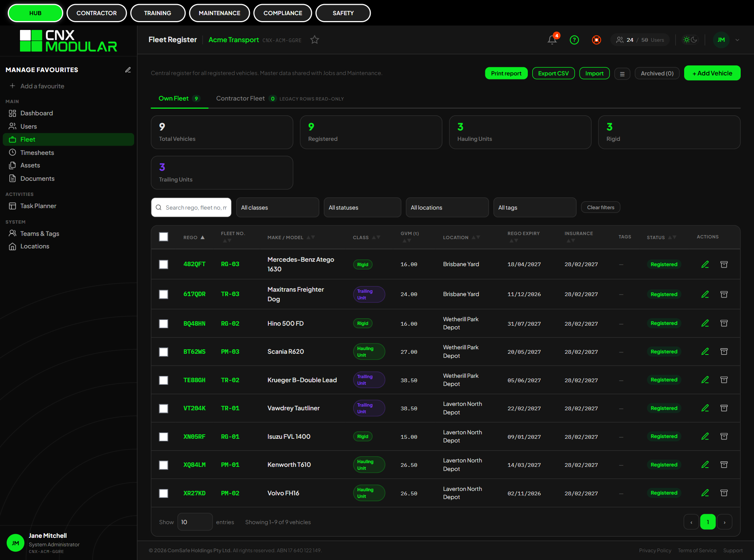Image resolution: width=754 pixels, height=560 pixels.
Task: Sort table by STATUS column
Action: pos(661,237)
